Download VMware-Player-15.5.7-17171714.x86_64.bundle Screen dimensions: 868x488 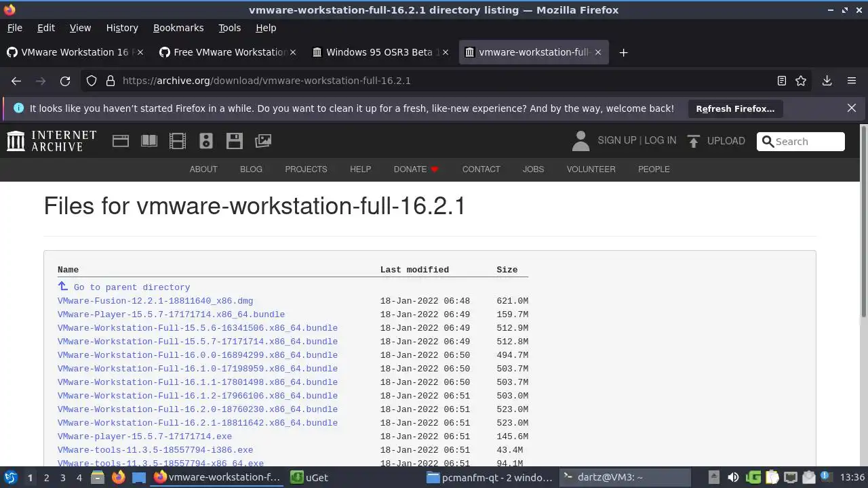pos(171,314)
